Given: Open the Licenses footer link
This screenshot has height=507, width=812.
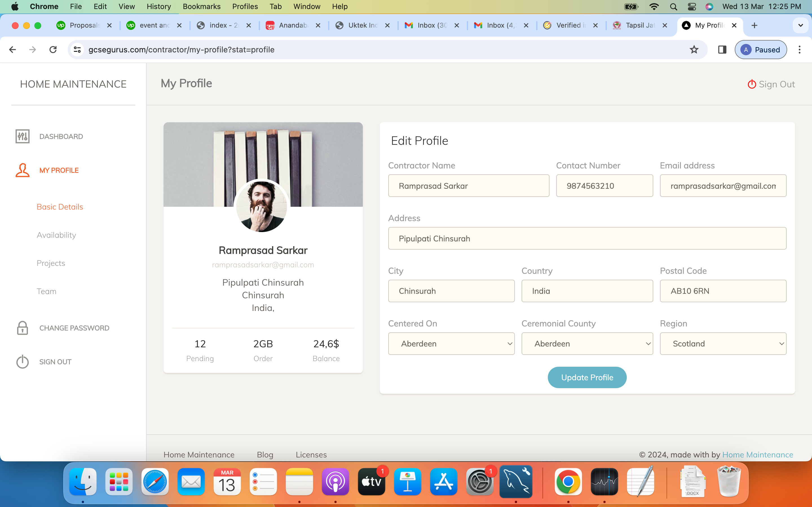Looking at the screenshot, I should tap(311, 454).
